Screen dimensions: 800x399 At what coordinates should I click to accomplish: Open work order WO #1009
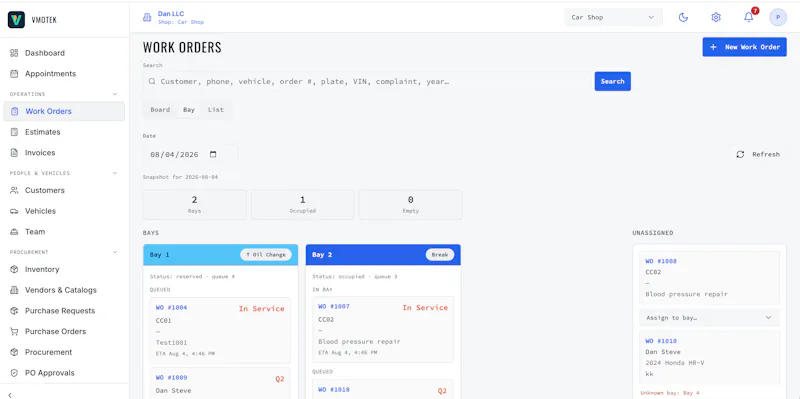click(171, 378)
